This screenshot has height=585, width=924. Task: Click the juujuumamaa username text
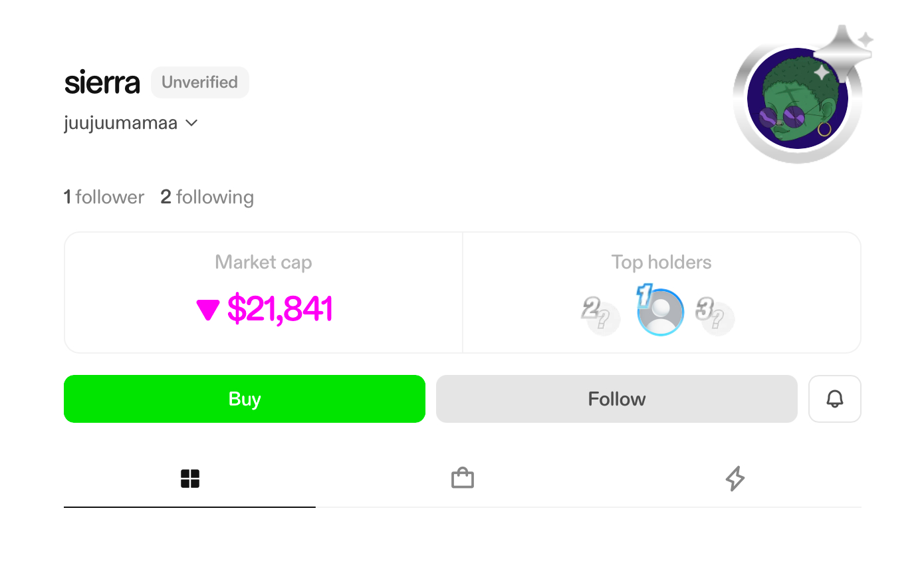[x=121, y=123]
